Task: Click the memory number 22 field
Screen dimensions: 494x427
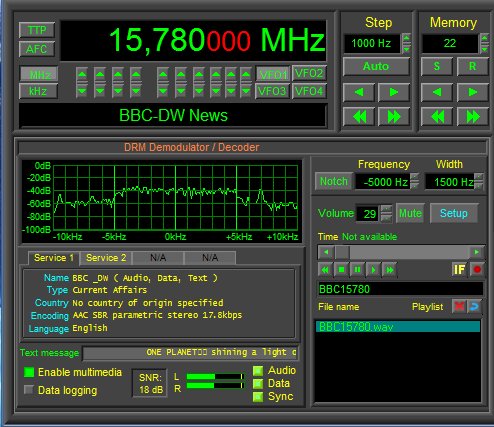Action: pyautogui.click(x=450, y=43)
